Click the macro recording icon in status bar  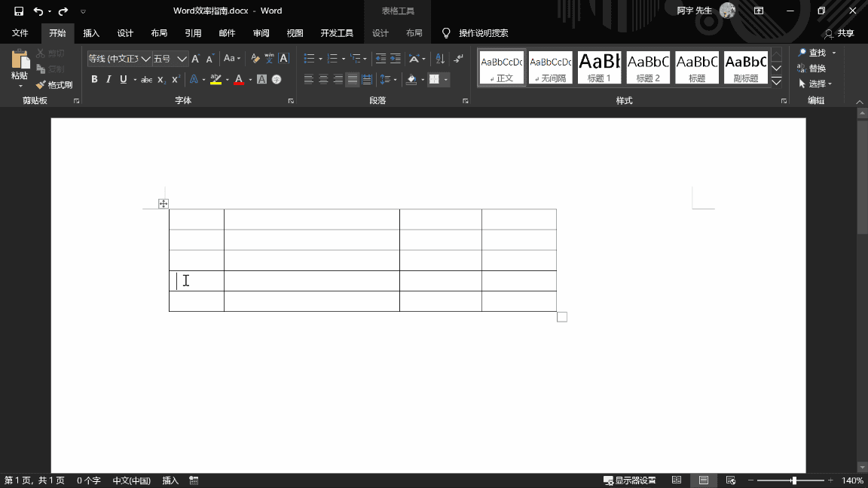[x=194, y=480]
